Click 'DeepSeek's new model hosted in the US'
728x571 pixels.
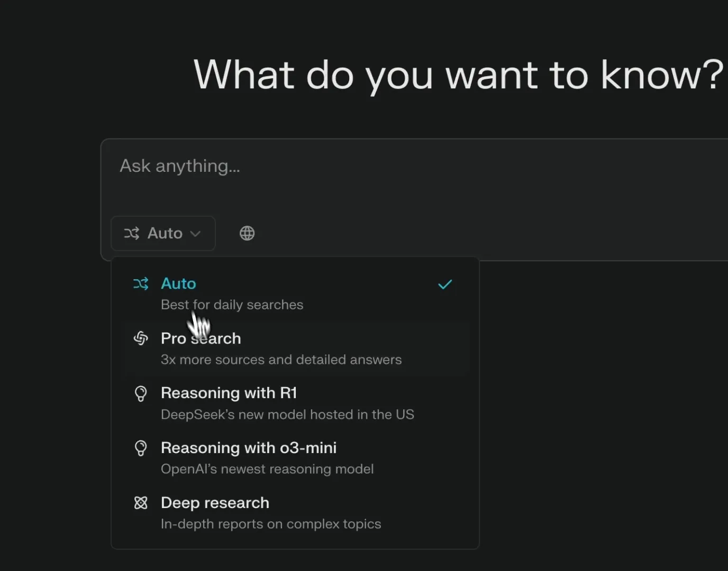pyautogui.click(x=287, y=415)
